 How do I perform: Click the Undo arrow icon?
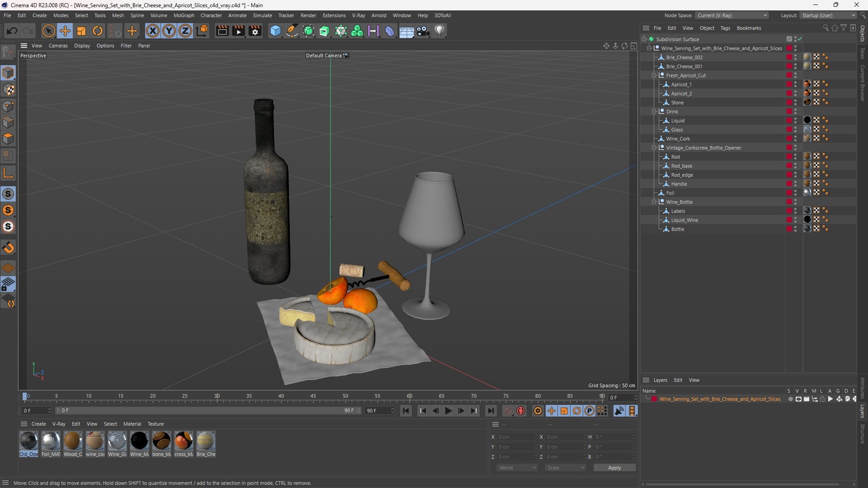pos(12,31)
